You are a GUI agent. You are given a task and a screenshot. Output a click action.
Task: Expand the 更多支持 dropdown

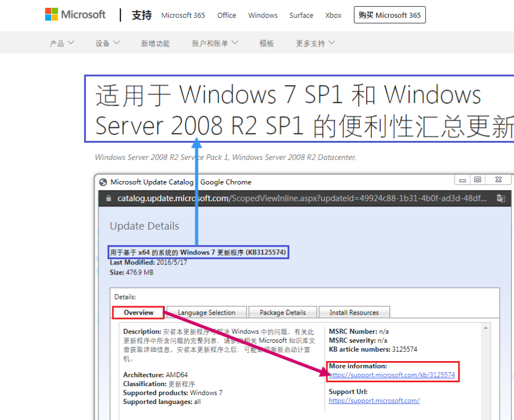(315, 42)
